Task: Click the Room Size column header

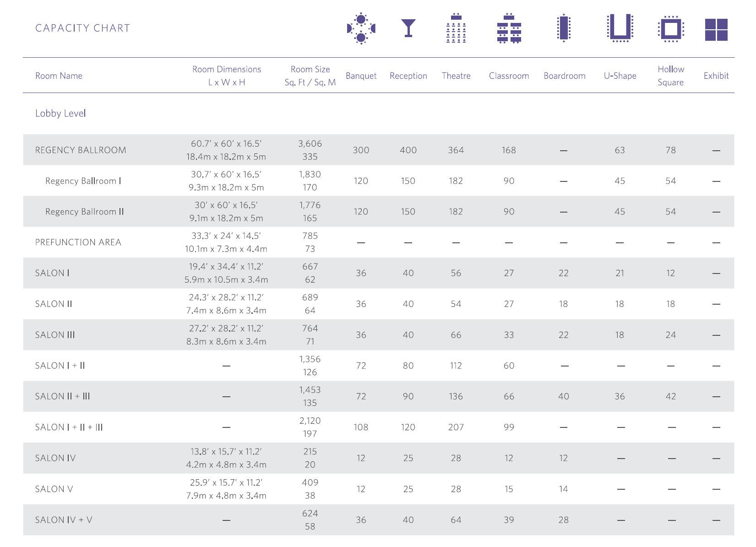Action: tap(310, 76)
